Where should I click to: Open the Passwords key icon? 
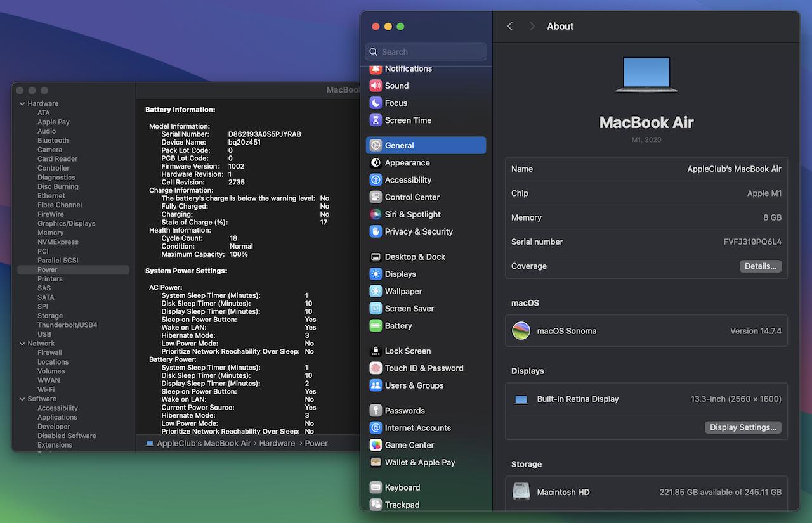coord(376,410)
